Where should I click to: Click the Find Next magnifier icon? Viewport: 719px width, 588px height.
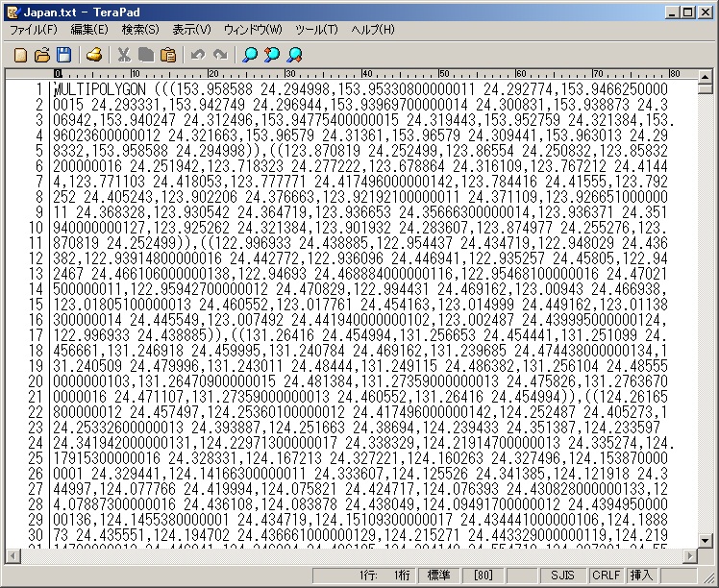pyautogui.click(x=272, y=55)
